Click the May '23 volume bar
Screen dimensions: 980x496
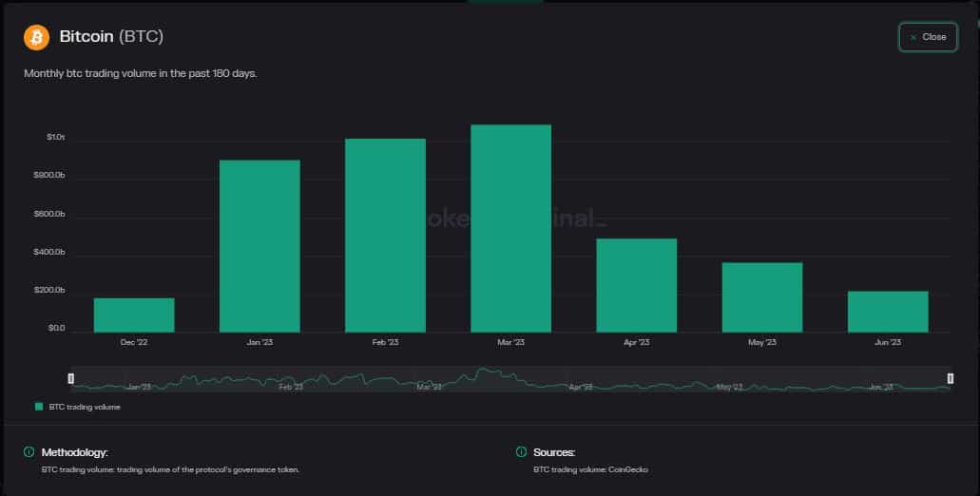pyautogui.click(x=762, y=297)
